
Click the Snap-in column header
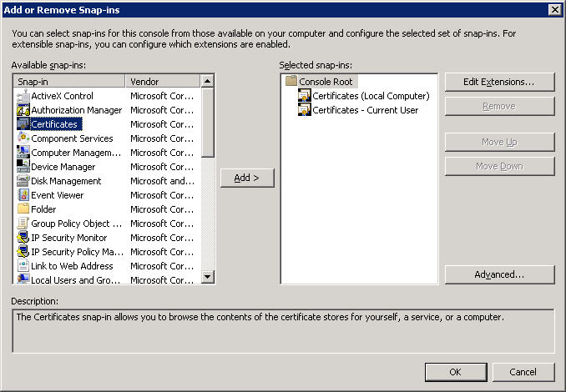point(69,82)
